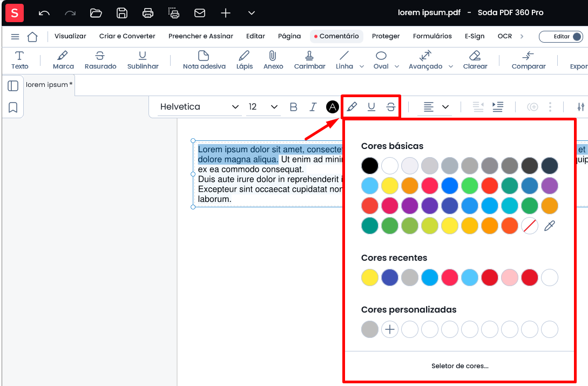588x386 pixels.
Task: Select the Sublinhar underline tool
Action: (x=143, y=60)
